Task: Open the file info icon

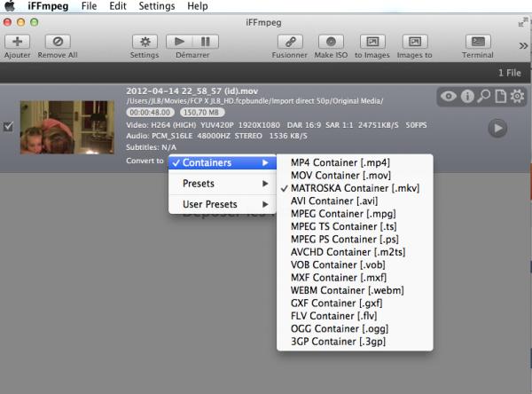Action: click(x=467, y=97)
